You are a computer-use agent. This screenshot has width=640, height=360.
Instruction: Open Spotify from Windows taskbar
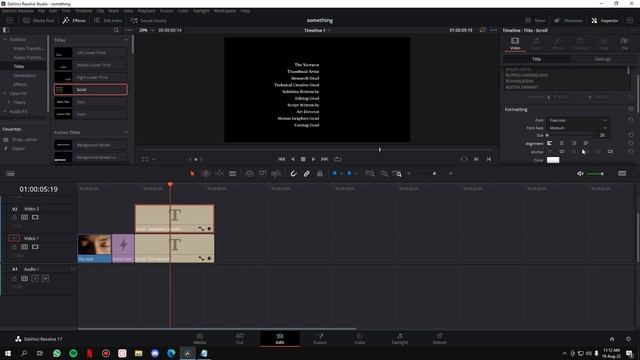click(x=73, y=353)
